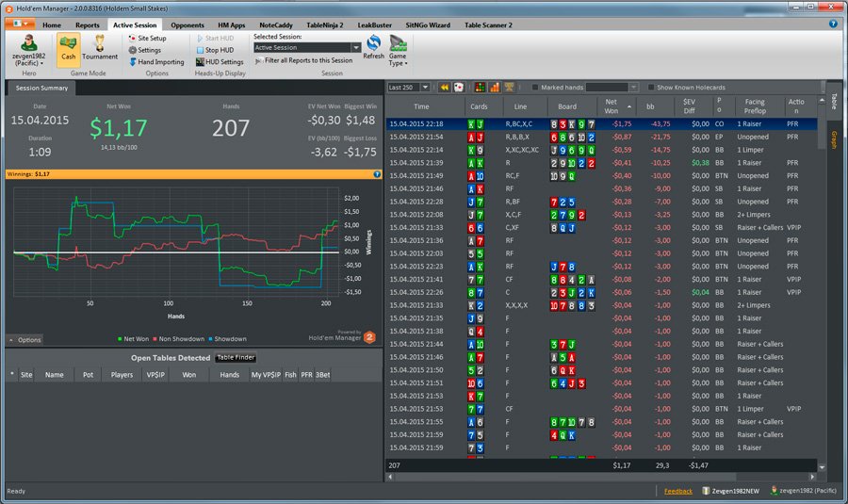Select the hand at 15.04.2015 22:14
Viewport: 848px width, 504px height.
[x=601, y=150]
